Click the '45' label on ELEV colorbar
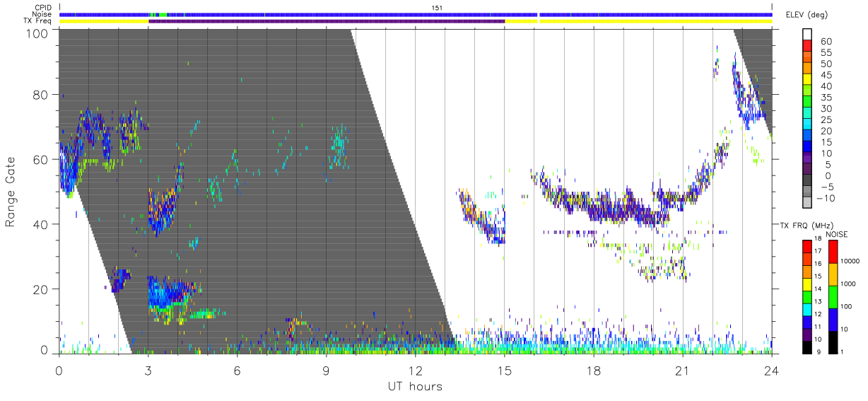 pyautogui.click(x=827, y=75)
